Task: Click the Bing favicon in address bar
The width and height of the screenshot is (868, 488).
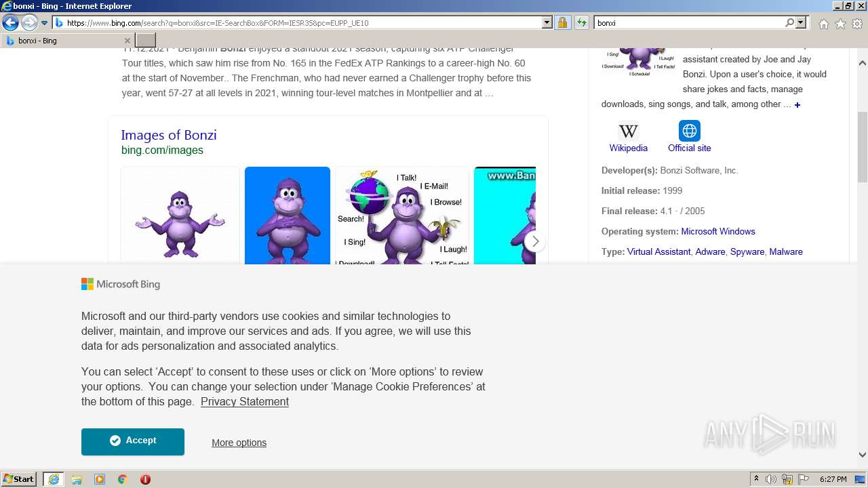Action: tap(59, 23)
